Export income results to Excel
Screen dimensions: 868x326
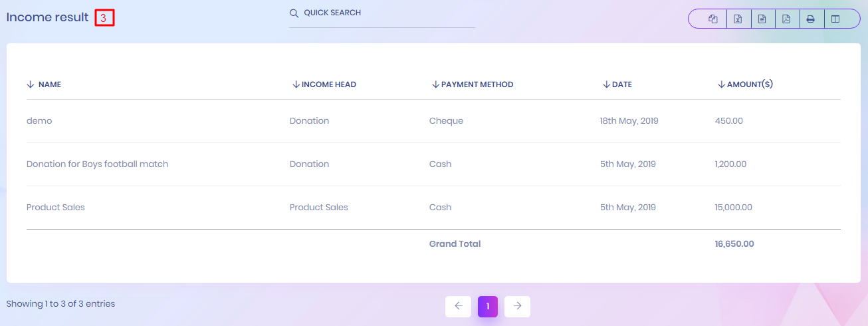click(738, 19)
